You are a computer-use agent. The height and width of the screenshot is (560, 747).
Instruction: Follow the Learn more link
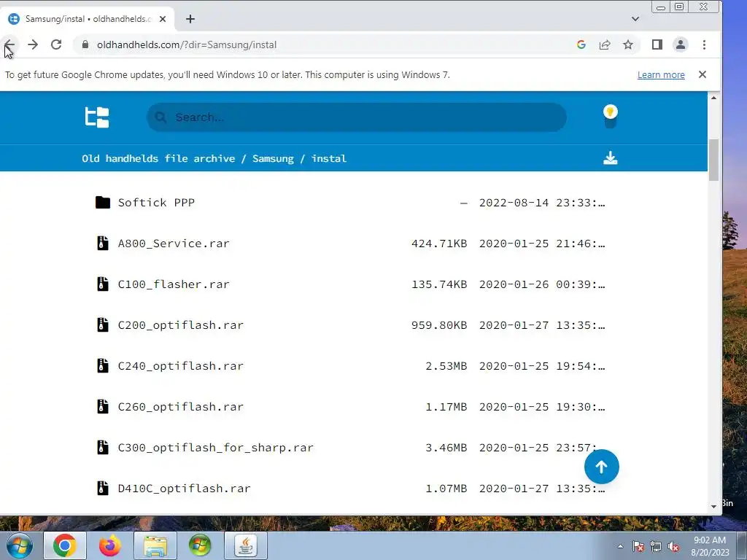click(661, 75)
